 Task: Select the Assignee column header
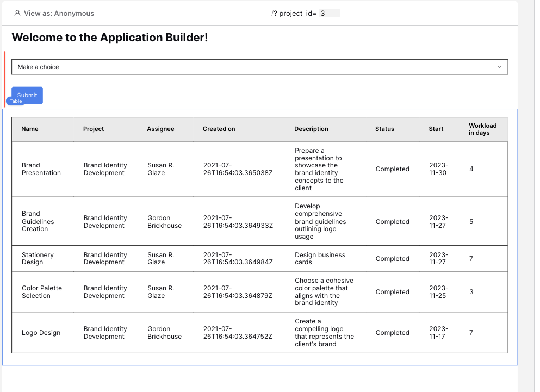(160, 129)
